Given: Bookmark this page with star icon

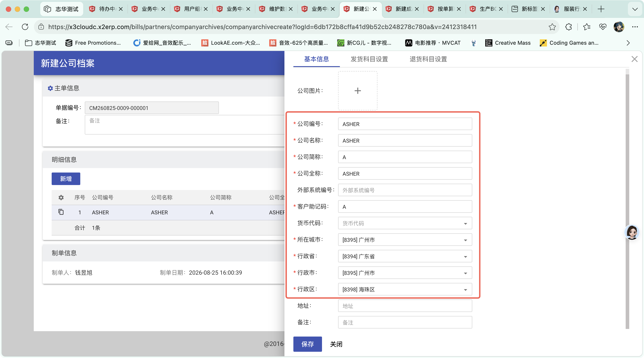Looking at the screenshot, I should [552, 27].
